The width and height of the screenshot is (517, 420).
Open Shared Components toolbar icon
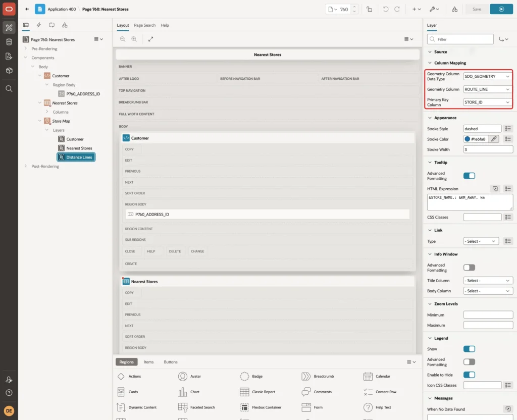[454, 9]
